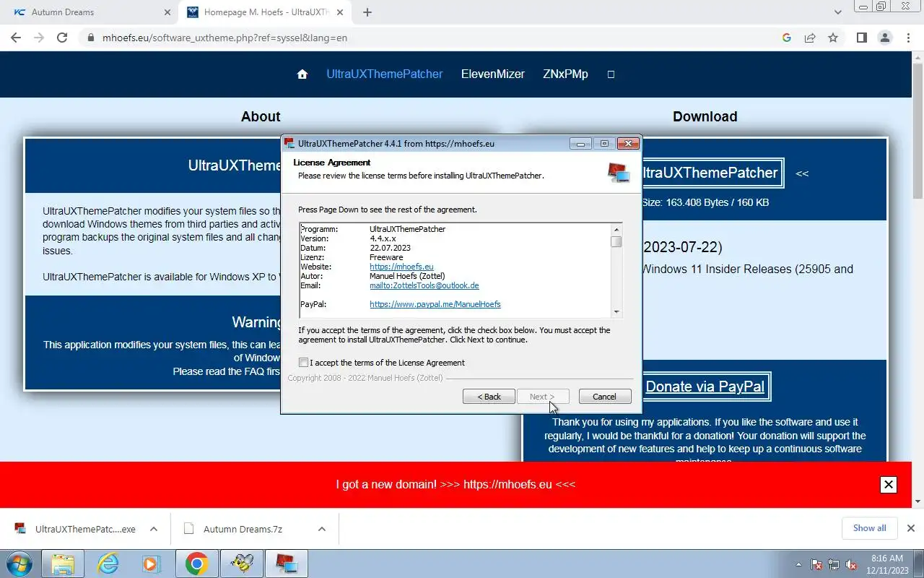The height and width of the screenshot is (578, 924).
Task: Click the Action Center flag tray icon
Action: pyautogui.click(x=817, y=564)
